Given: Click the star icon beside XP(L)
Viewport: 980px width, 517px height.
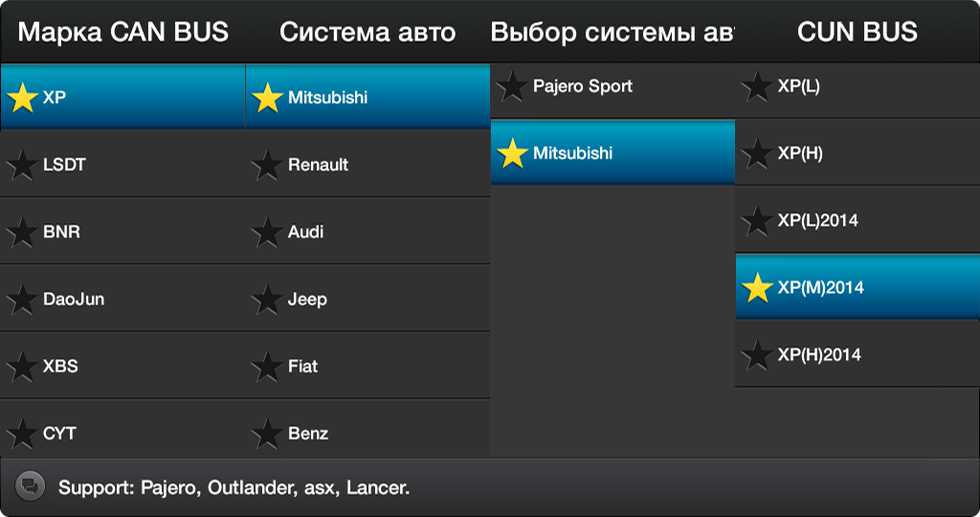Looking at the screenshot, I should coord(757,86).
